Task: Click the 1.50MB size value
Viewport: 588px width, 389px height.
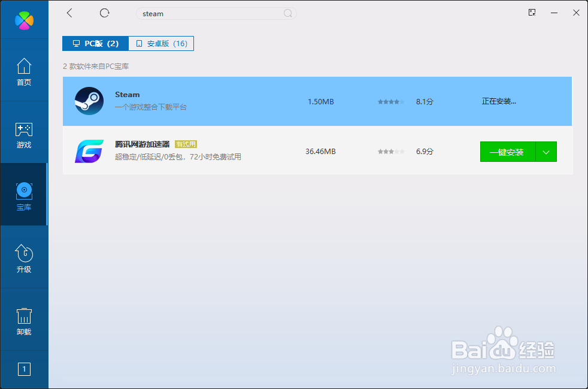Action: point(320,102)
